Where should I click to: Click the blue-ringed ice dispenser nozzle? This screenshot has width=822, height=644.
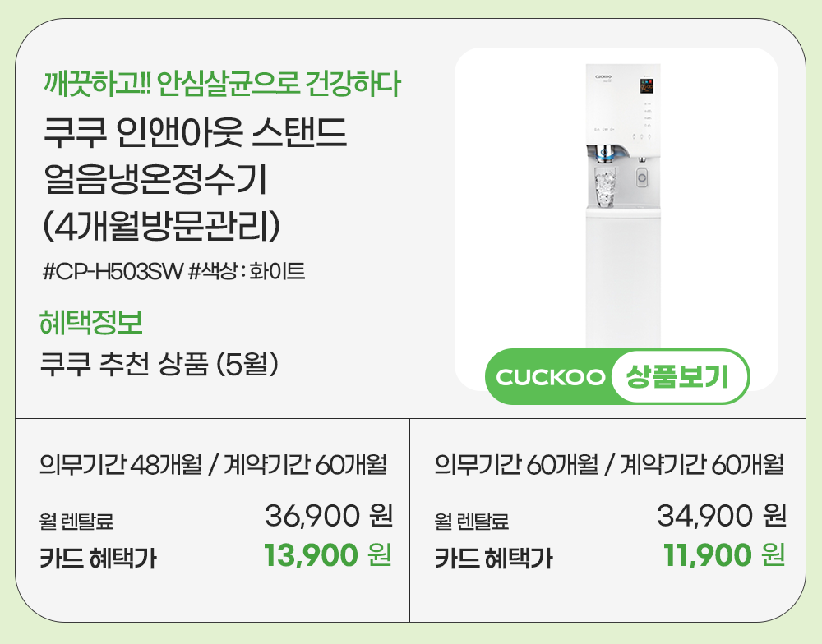pyautogui.click(x=606, y=151)
